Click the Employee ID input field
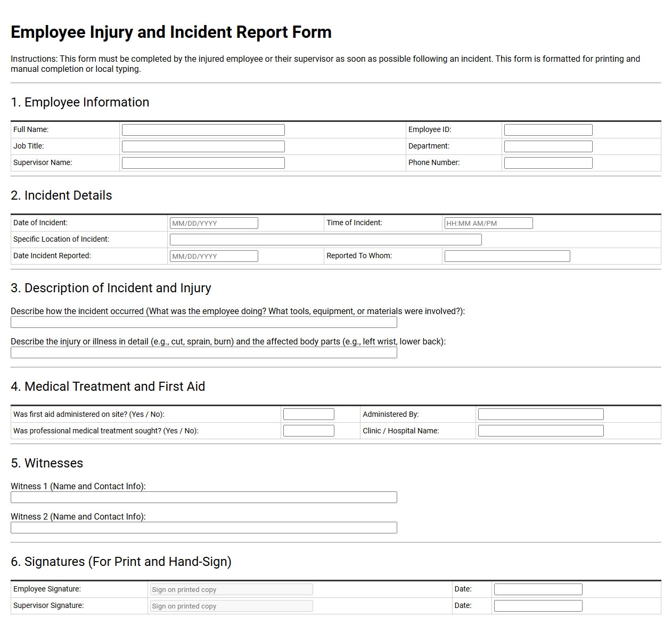This screenshot has width=672, height=625. [548, 130]
